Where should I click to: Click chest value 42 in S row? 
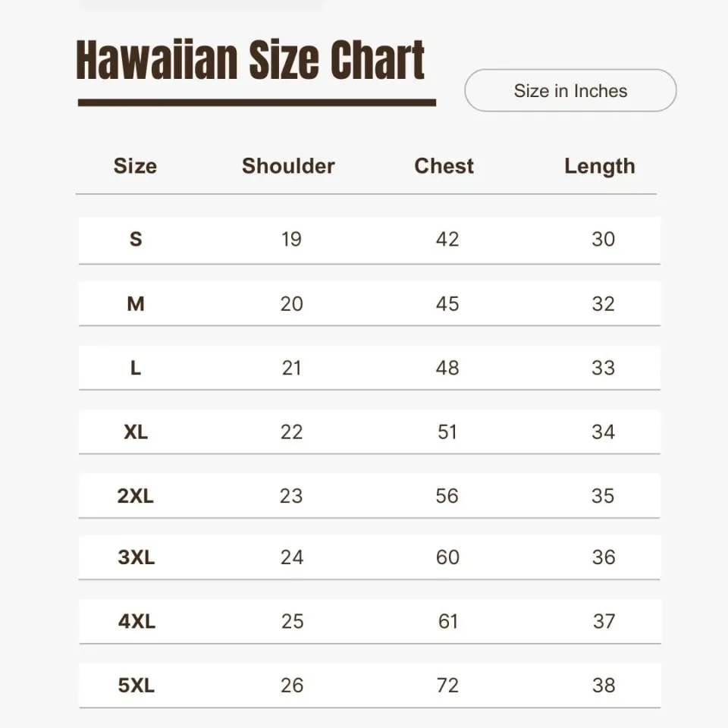click(x=447, y=240)
